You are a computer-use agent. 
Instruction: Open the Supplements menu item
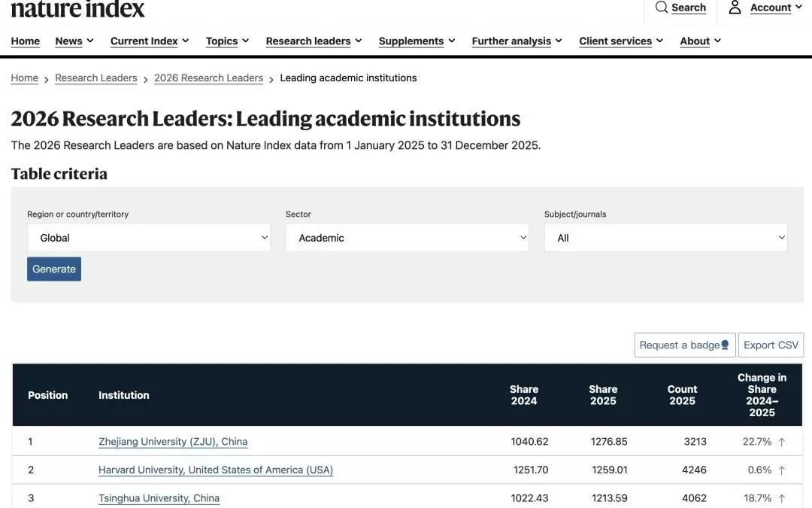pyautogui.click(x=411, y=41)
